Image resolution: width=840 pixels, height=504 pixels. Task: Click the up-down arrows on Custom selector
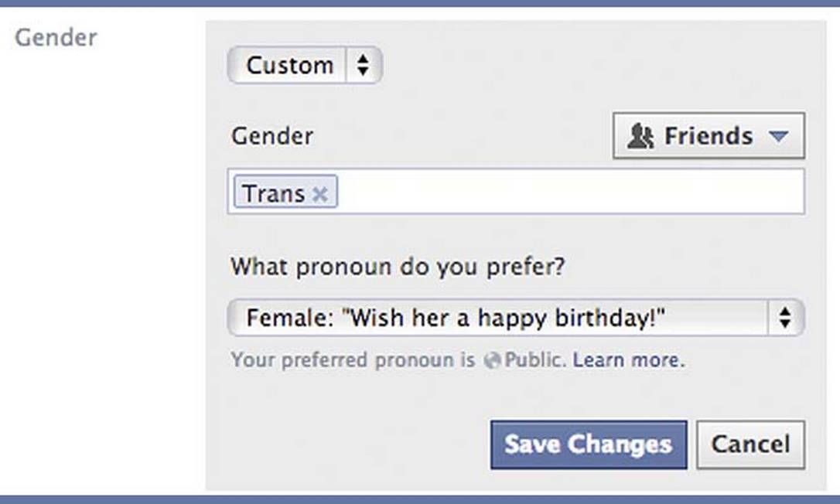pos(363,66)
